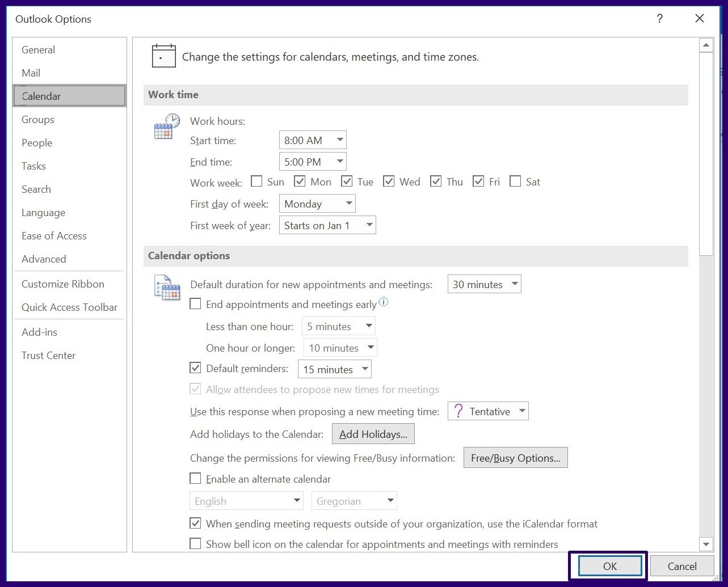Enable the Sat work week checkbox
728x587 pixels.
pyautogui.click(x=515, y=181)
